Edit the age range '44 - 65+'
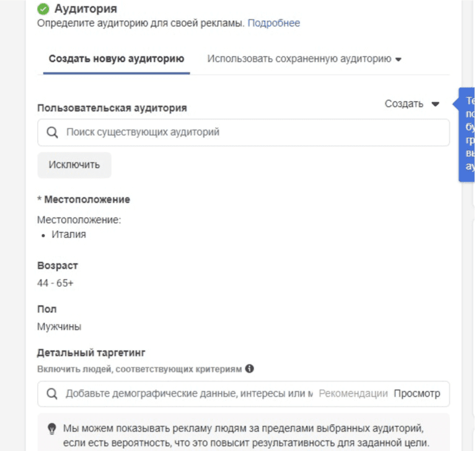The image size is (476, 451). 55,283
